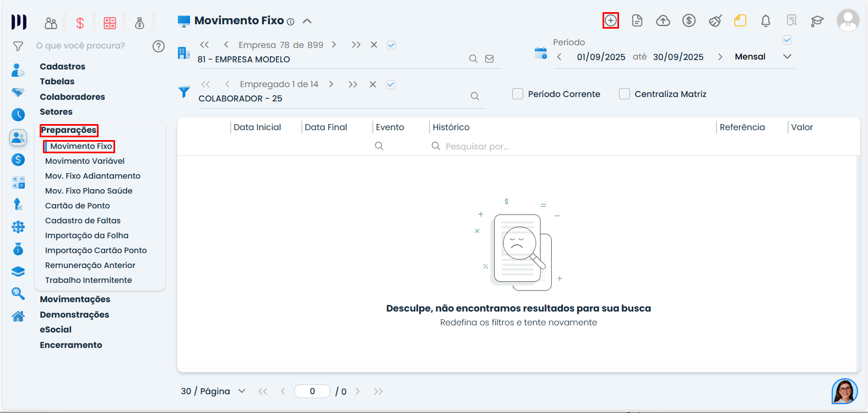
Task: Click the yellow sticky note icon
Action: click(x=740, y=21)
